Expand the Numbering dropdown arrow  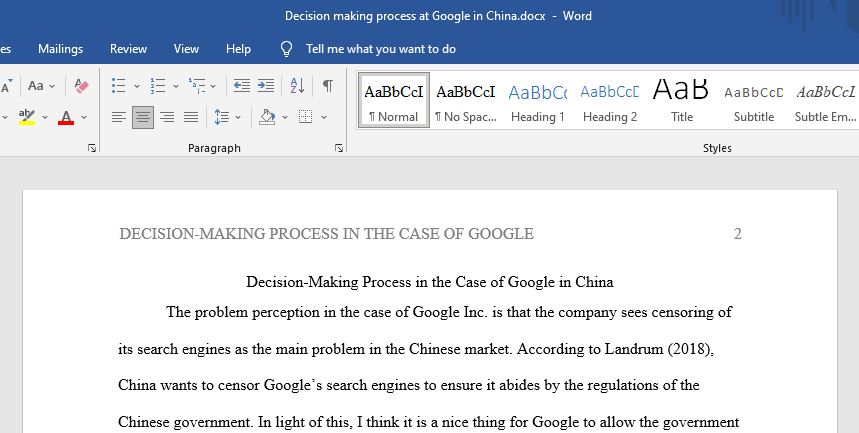point(176,86)
